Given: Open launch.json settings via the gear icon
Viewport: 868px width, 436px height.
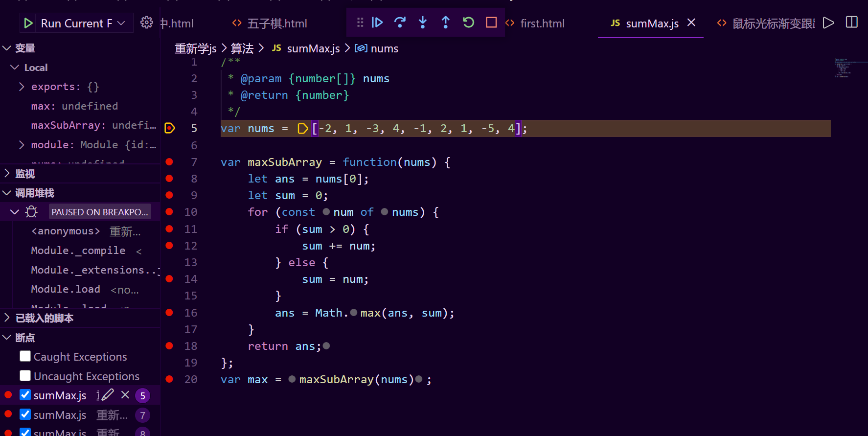Looking at the screenshot, I should click(x=146, y=23).
